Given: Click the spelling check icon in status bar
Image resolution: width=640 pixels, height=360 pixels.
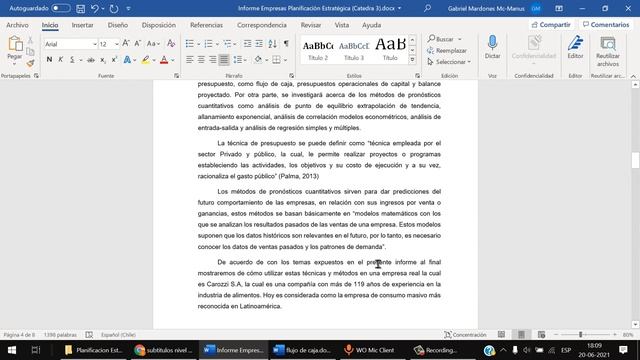Looking at the screenshot, I should 89,335.
